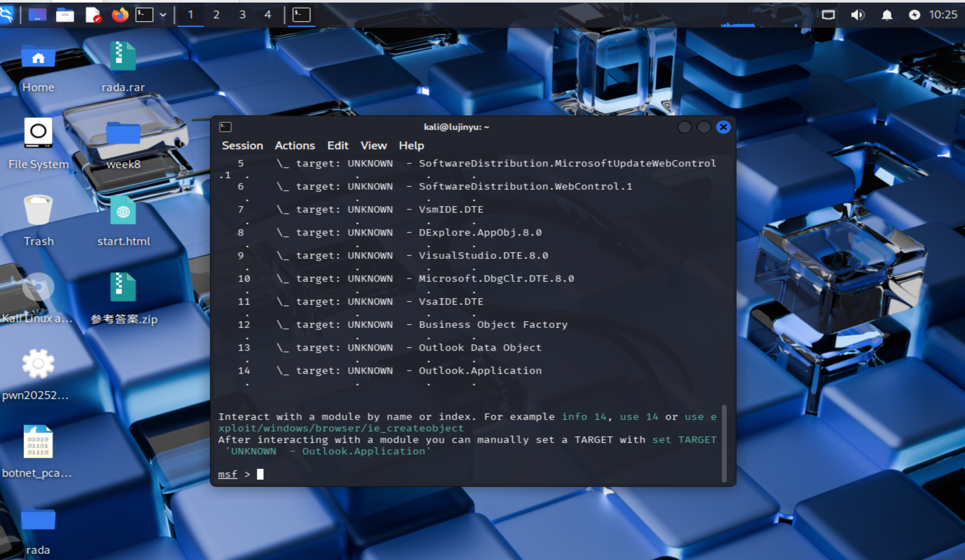965x560 pixels.
Task: Click the text 'Business Object Factory'
Action: click(x=493, y=325)
